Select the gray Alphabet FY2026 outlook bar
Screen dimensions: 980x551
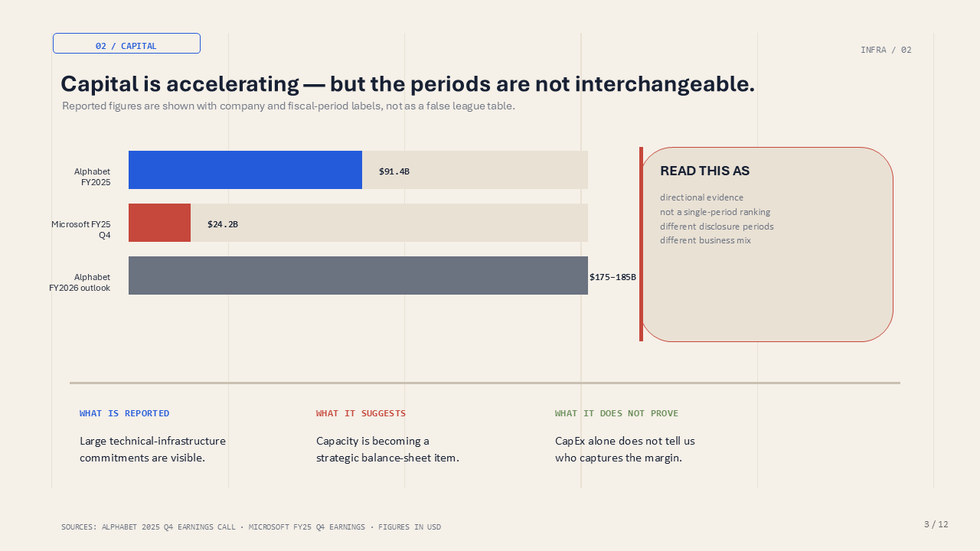click(358, 275)
